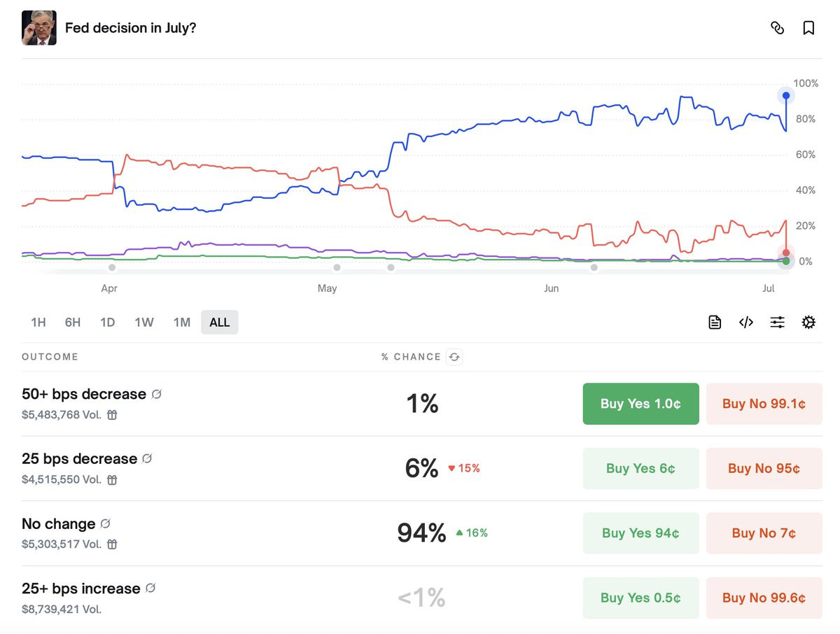This screenshot has height=634, width=840.
Task: Buy No 95¢ on 25 bps decrease
Action: pyautogui.click(x=764, y=468)
